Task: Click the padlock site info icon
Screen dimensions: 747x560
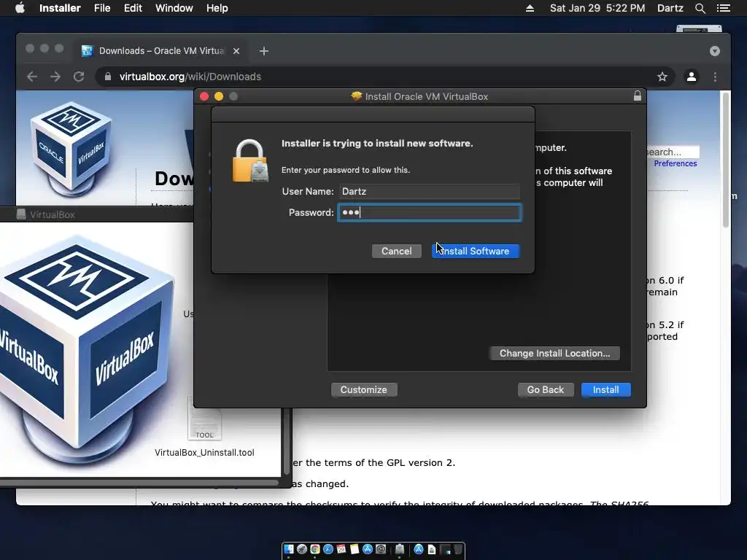Action: click(108, 77)
